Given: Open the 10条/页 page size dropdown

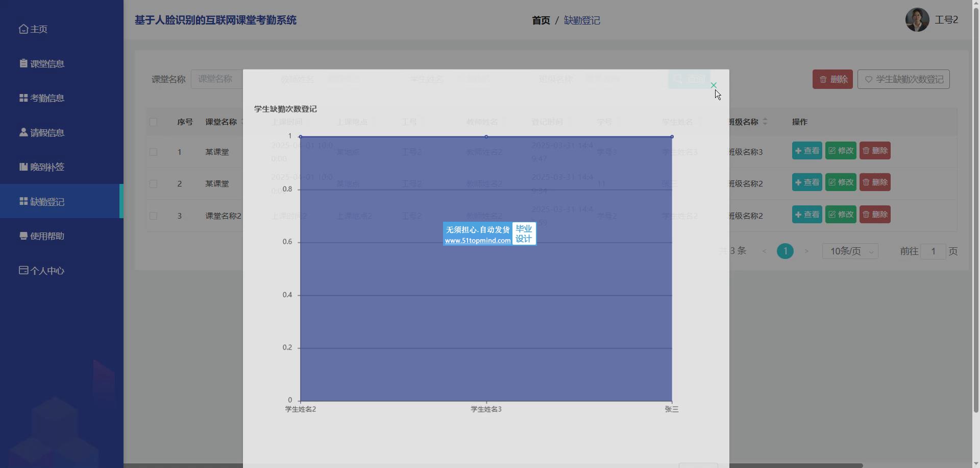Looking at the screenshot, I should [850, 251].
